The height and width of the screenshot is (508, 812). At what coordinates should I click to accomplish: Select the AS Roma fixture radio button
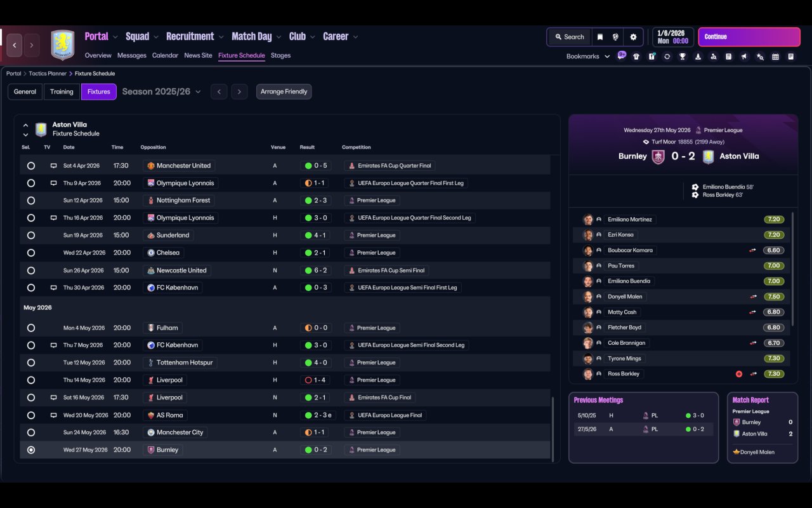(31, 415)
